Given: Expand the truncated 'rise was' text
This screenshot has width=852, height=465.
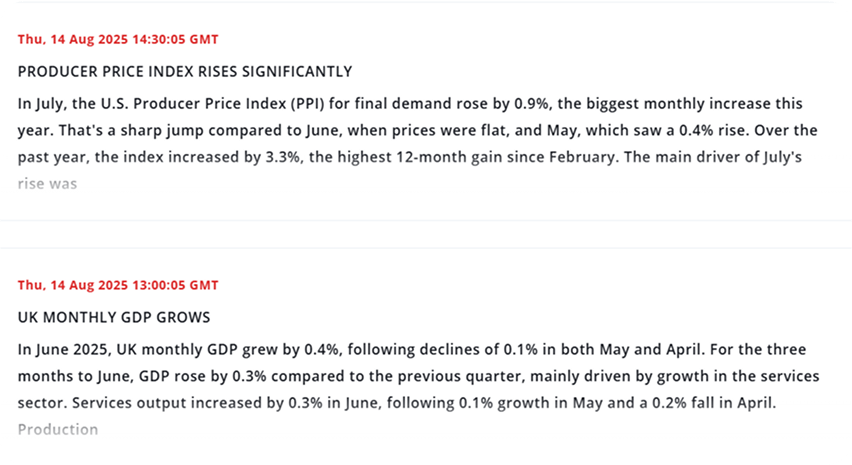Looking at the screenshot, I should click(47, 184).
